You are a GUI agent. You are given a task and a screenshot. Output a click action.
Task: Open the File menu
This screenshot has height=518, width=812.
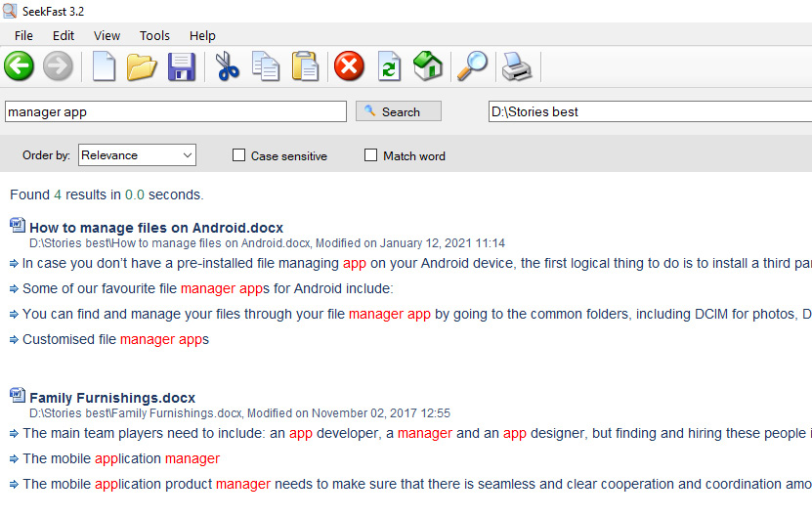coord(23,36)
